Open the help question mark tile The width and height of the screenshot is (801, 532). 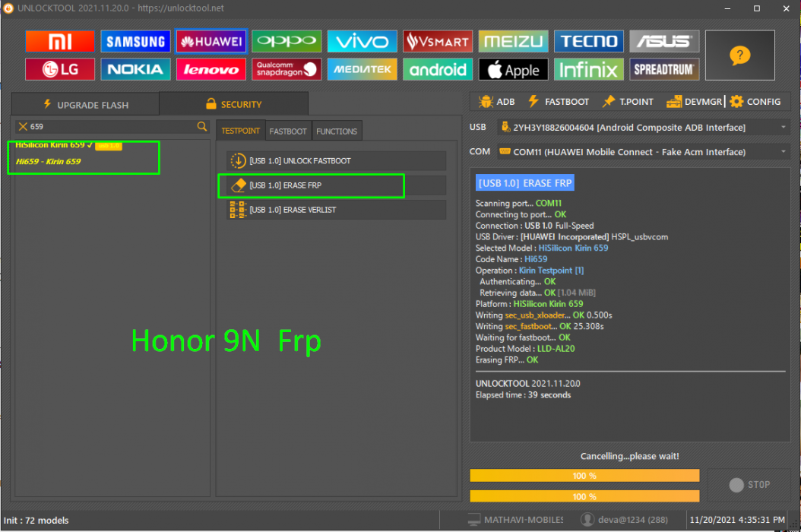pos(739,55)
